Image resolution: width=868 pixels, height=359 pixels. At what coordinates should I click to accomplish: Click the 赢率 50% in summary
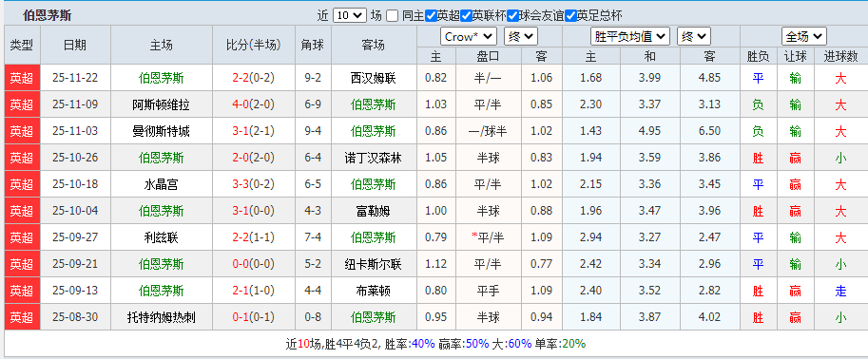pyautogui.click(x=477, y=344)
